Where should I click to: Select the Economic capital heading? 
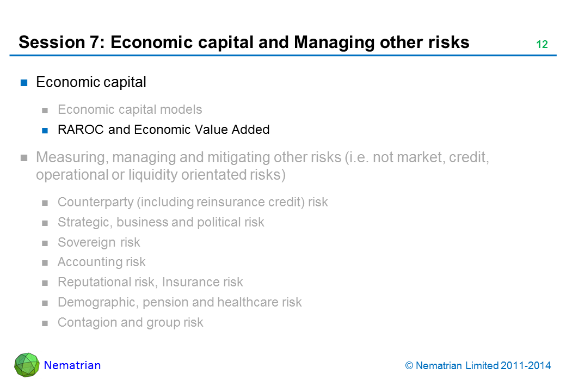point(91,82)
